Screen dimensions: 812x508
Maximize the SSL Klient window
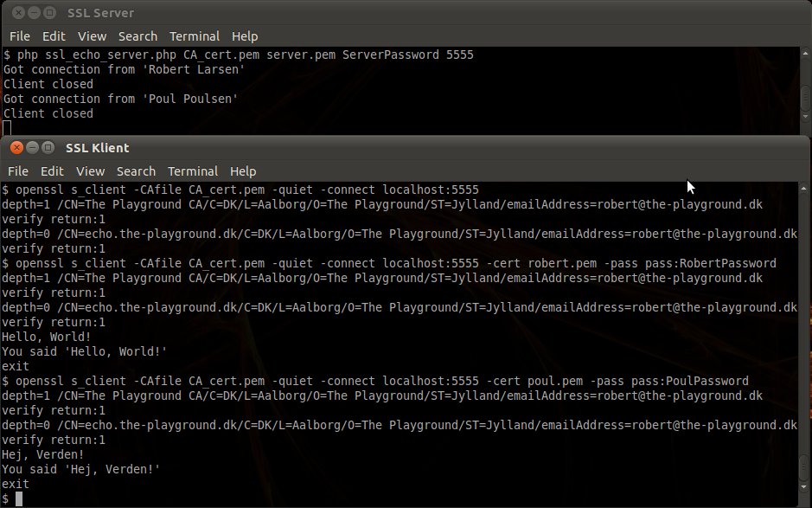pyautogui.click(x=48, y=148)
